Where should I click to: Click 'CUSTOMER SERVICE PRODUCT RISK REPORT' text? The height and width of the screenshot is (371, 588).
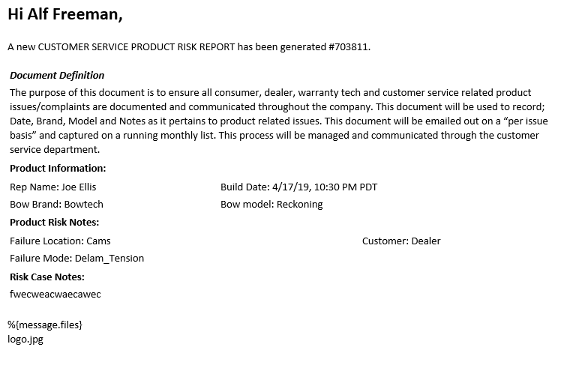pyautogui.click(x=136, y=46)
